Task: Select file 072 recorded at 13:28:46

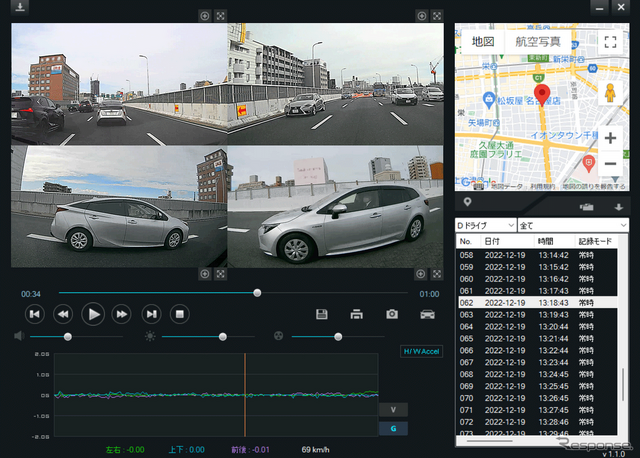Action: point(536,422)
